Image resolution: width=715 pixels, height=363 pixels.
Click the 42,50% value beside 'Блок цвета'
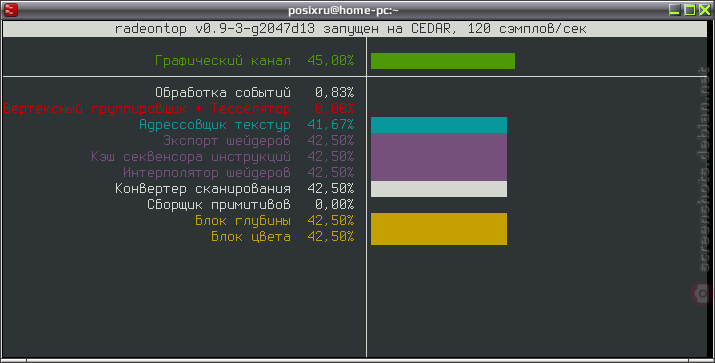coord(331,237)
